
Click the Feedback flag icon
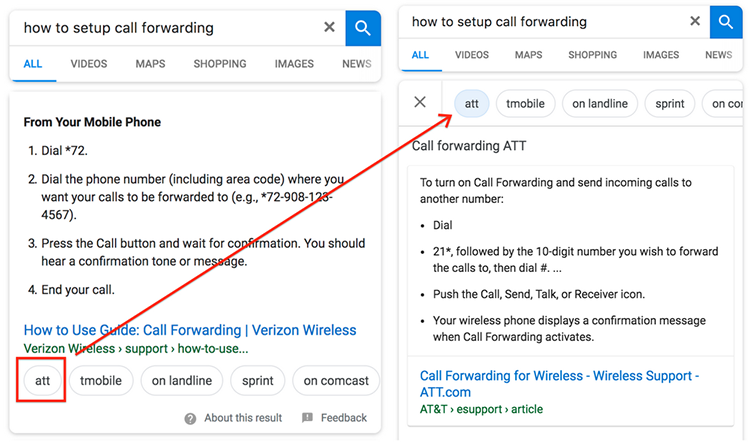point(308,418)
